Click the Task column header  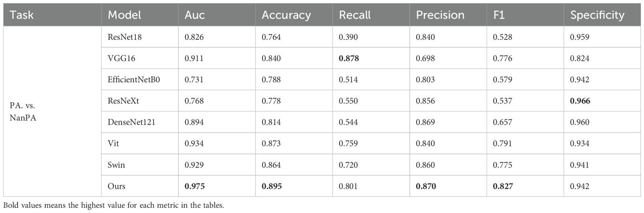[x=20, y=15]
